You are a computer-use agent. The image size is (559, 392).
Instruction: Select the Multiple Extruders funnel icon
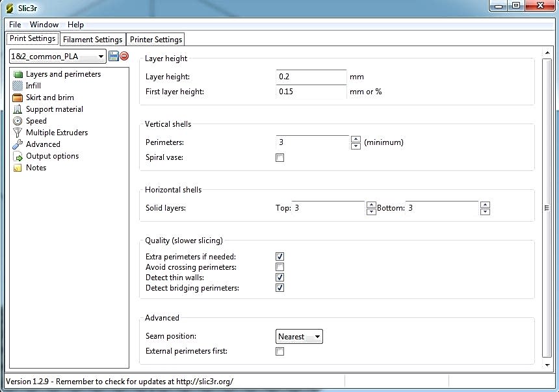coord(18,133)
